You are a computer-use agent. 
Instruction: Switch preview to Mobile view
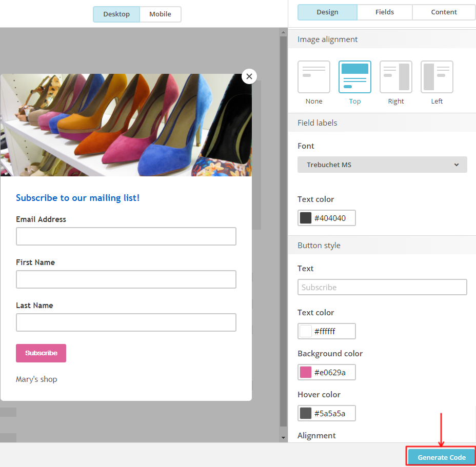(x=160, y=14)
